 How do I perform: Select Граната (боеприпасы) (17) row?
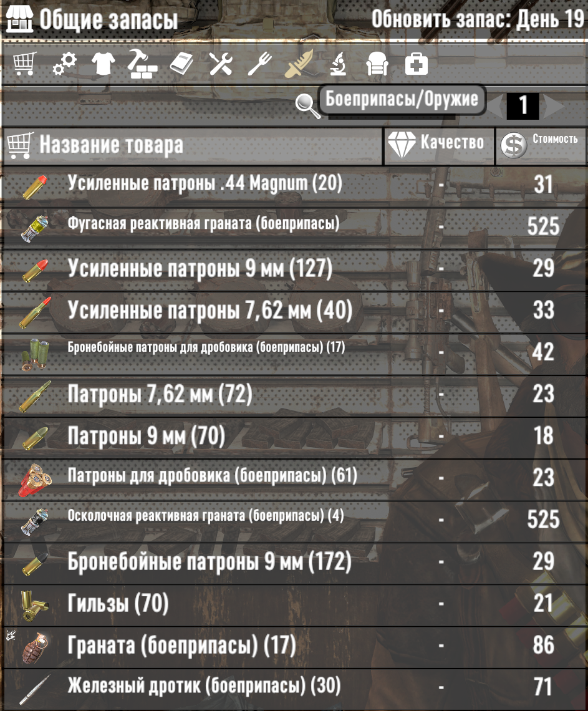(x=294, y=646)
